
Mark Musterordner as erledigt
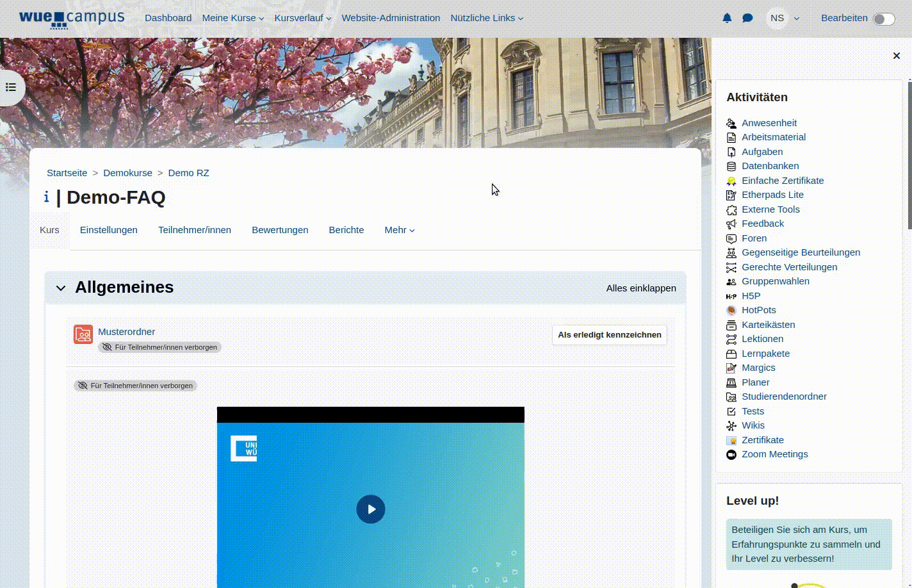click(609, 335)
